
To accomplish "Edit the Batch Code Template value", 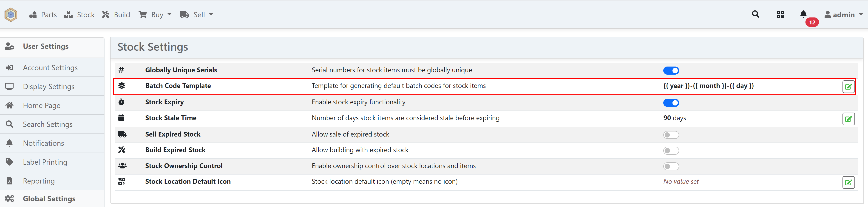I will pyautogui.click(x=849, y=86).
